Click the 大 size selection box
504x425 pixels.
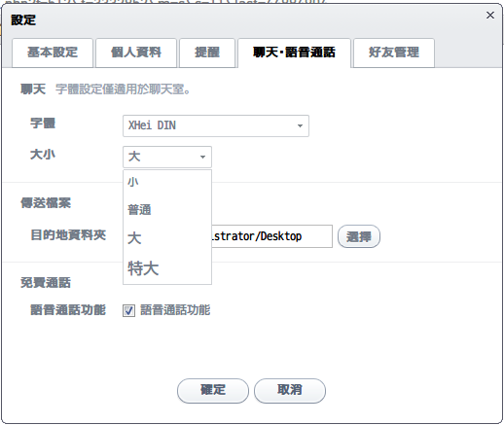pos(167,157)
